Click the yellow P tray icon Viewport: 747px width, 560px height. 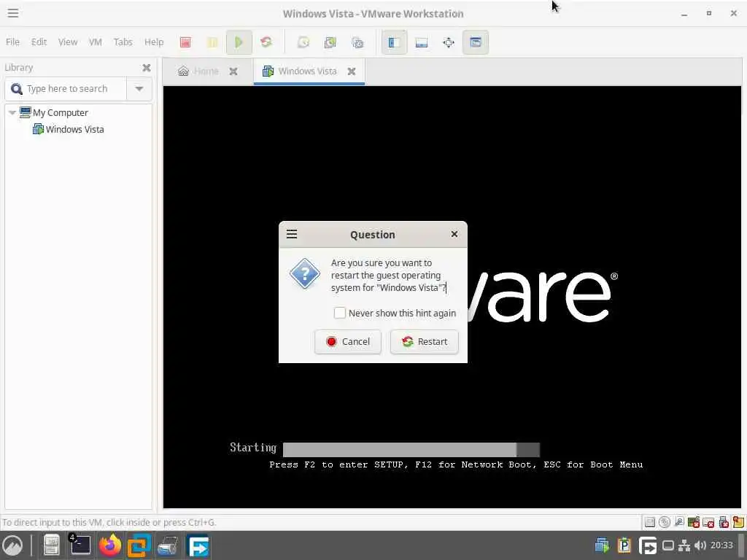(624, 545)
